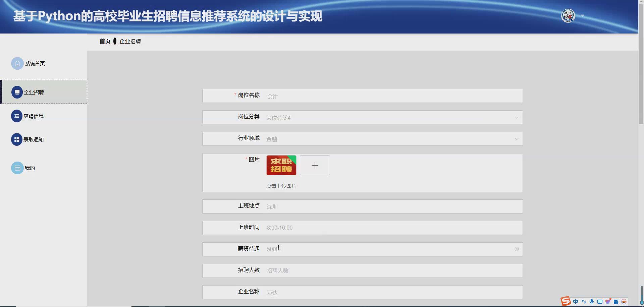Select 企业招聘 menu item

pyautogui.click(x=44, y=92)
